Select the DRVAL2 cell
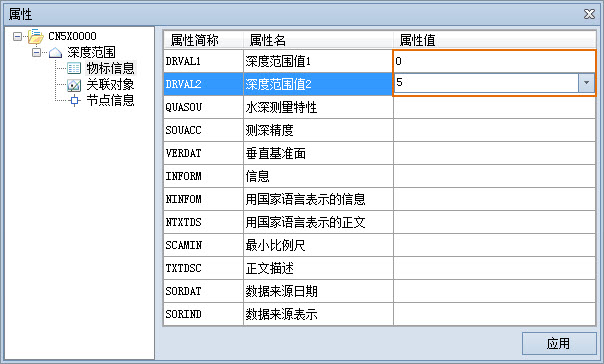Image resolution: width=604 pixels, height=364 pixels. pos(203,84)
